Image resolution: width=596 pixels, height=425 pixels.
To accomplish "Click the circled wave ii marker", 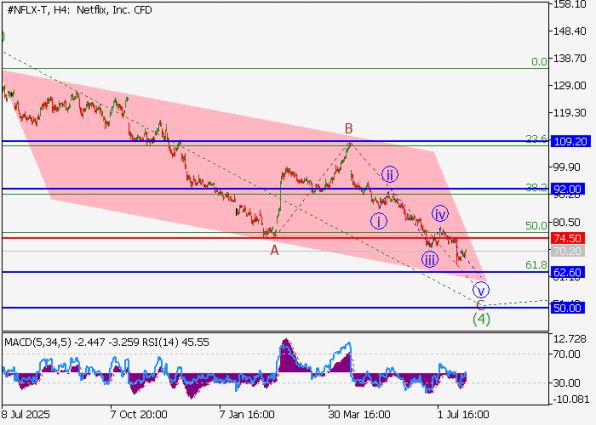I will point(390,175).
